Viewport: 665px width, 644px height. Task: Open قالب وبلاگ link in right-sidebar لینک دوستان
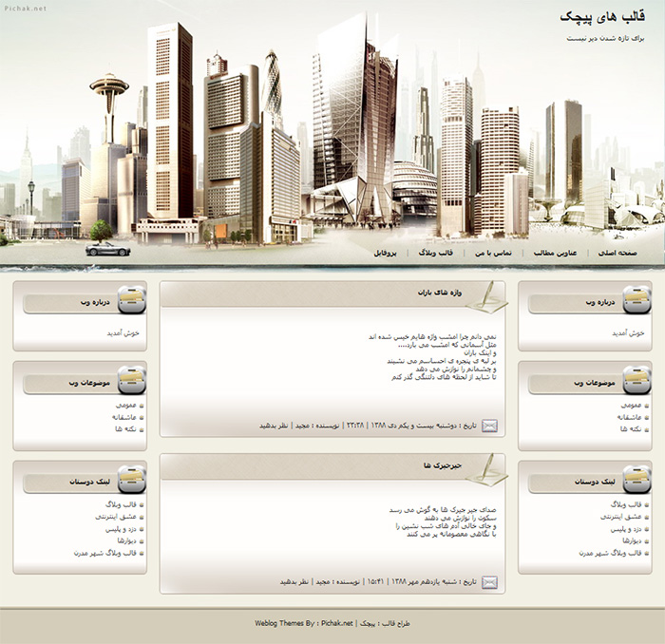626,505
